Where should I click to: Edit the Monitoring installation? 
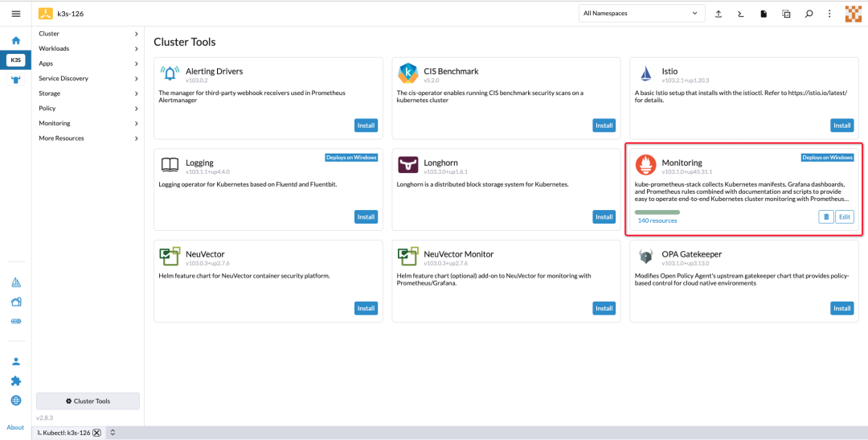[x=844, y=217]
